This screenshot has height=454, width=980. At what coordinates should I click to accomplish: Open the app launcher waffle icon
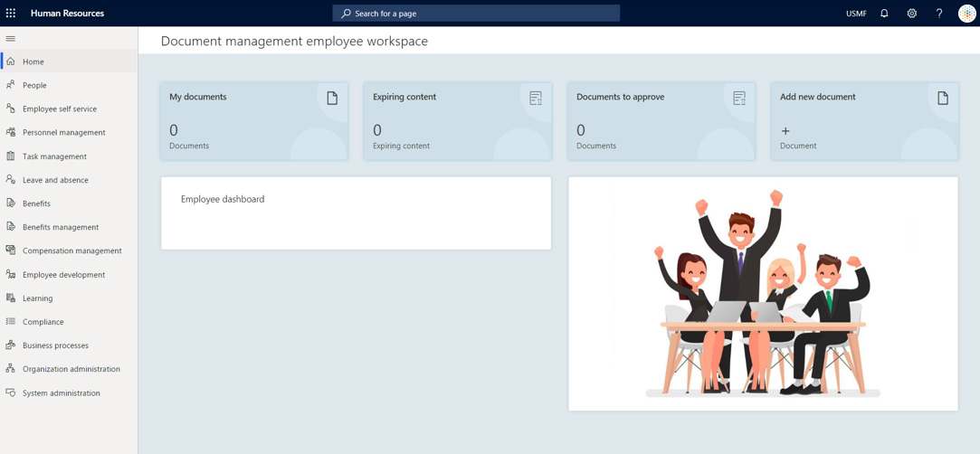click(11, 14)
